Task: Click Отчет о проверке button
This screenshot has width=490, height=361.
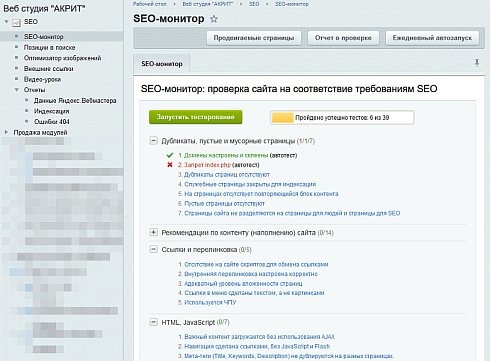Action: 343,38
